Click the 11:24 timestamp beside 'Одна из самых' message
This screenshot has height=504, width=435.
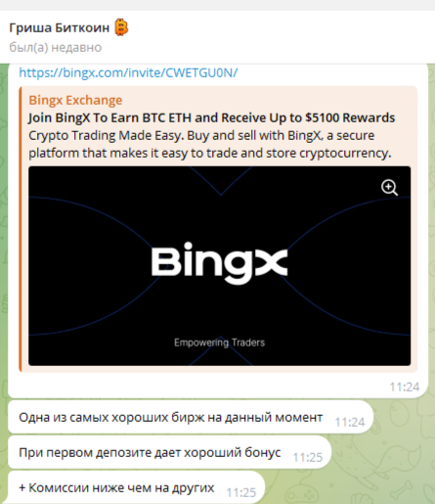pos(350,422)
